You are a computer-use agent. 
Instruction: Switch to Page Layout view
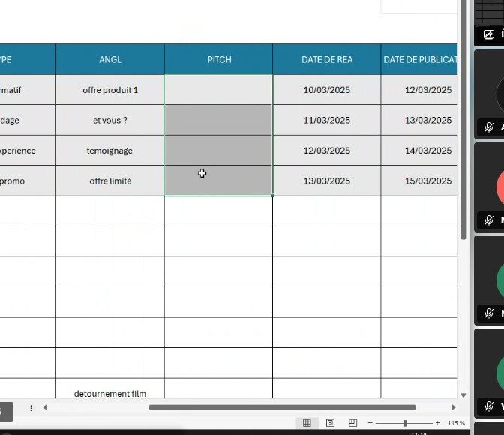click(x=330, y=423)
